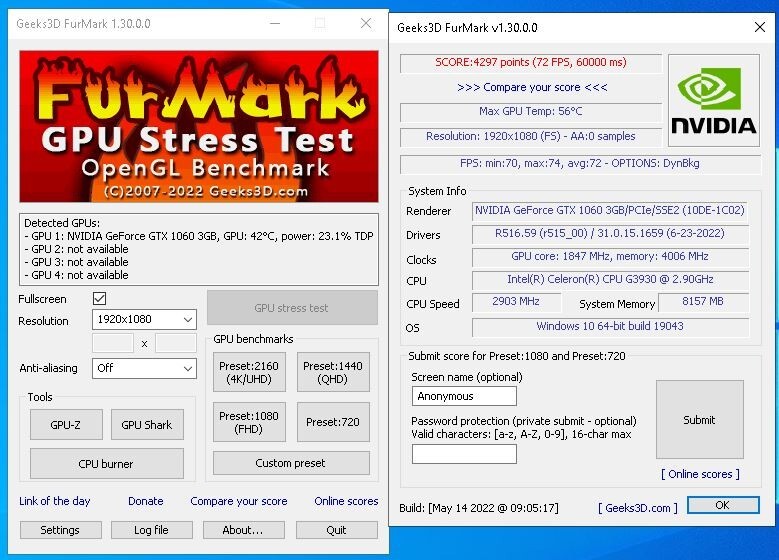Start the CPU burner tool

(106, 464)
